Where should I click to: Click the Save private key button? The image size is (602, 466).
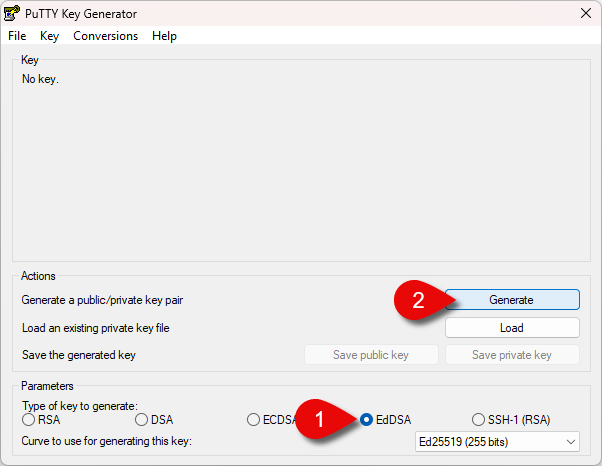512,355
